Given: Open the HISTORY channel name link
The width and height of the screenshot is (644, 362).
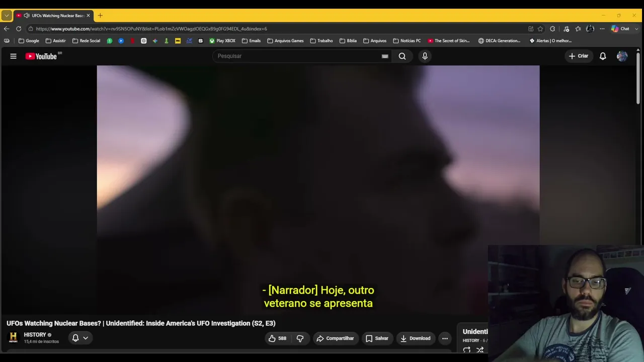Looking at the screenshot, I should pyautogui.click(x=35, y=335).
